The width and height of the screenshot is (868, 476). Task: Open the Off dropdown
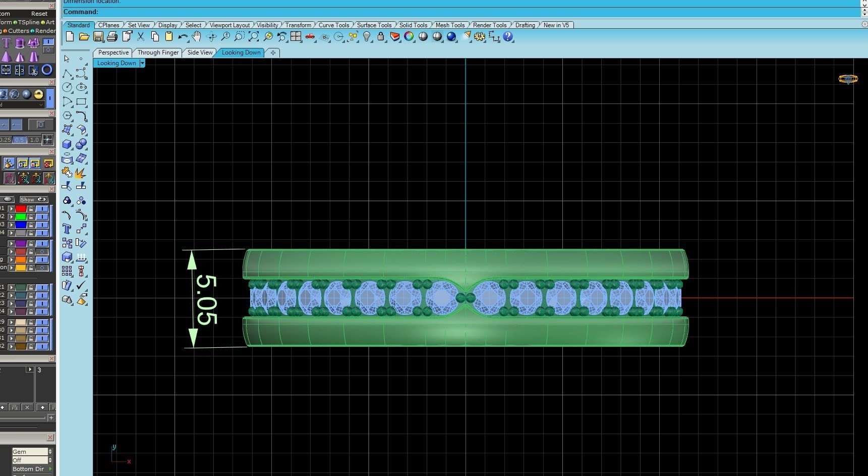click(32, 460)
